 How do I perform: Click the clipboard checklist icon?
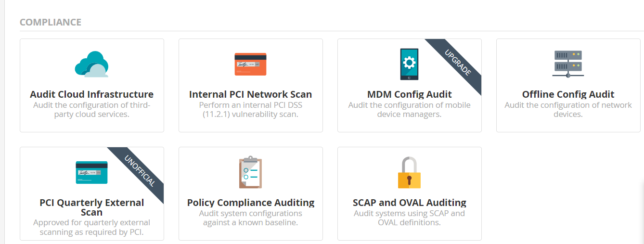250,172
